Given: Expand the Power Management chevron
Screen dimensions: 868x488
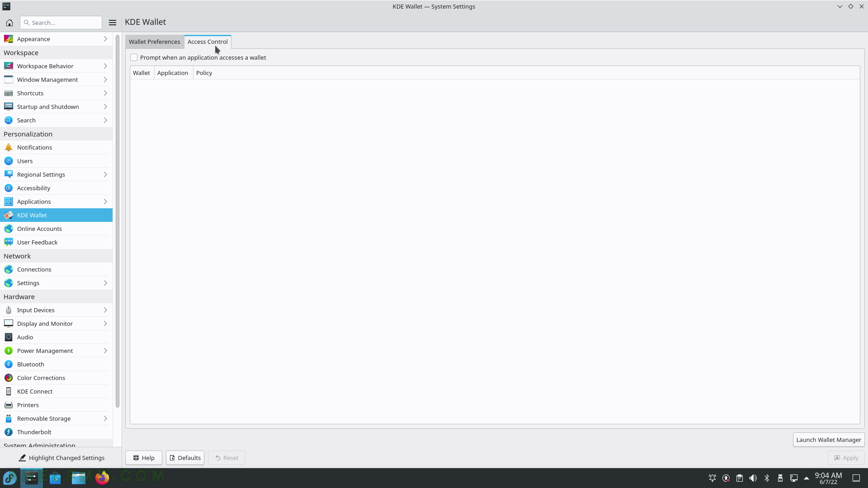Looking at the screenshot, I should point(105,351).
